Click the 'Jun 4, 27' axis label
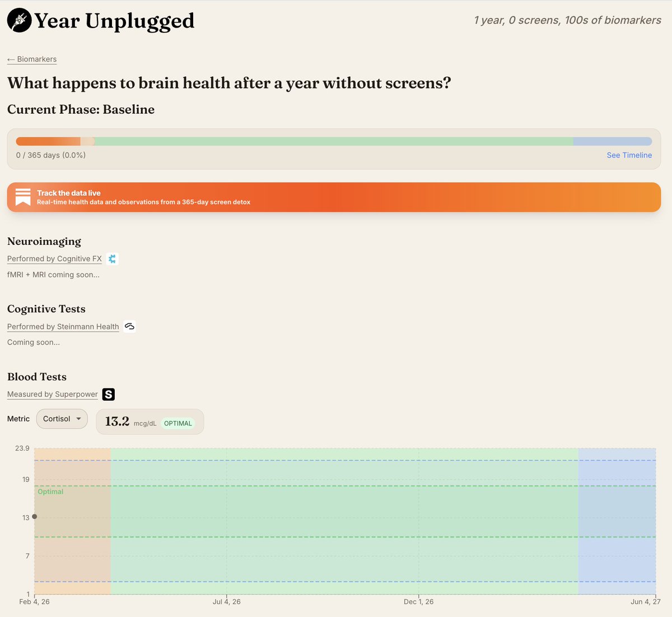Screen dimensions: 672x617 646,602
